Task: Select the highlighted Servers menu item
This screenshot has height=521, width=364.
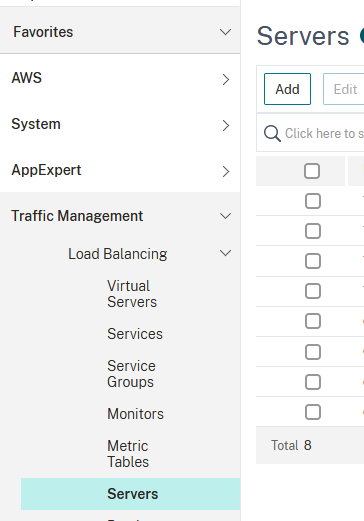Action: tap(131, 494)
